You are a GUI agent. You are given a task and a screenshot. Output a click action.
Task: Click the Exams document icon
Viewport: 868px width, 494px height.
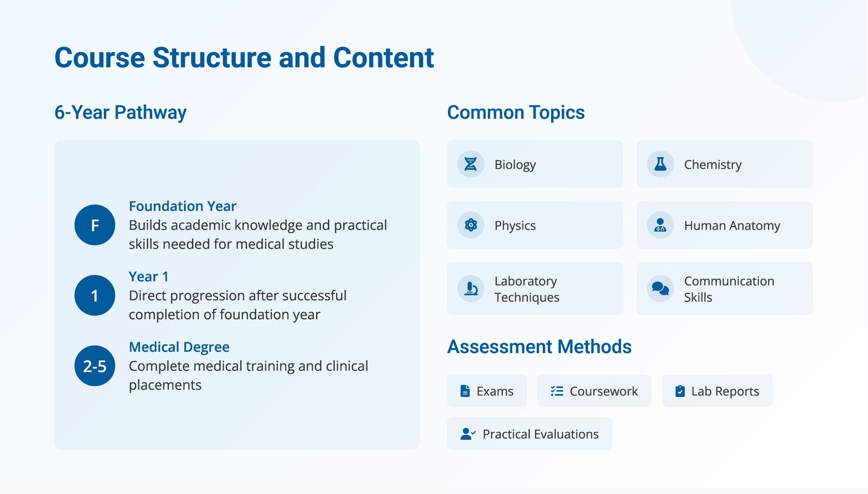tap(465, 391)
